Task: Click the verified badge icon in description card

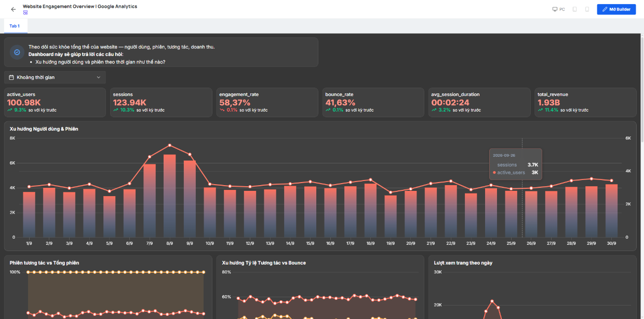Action: pyautogui.click(x=17, y=52)
